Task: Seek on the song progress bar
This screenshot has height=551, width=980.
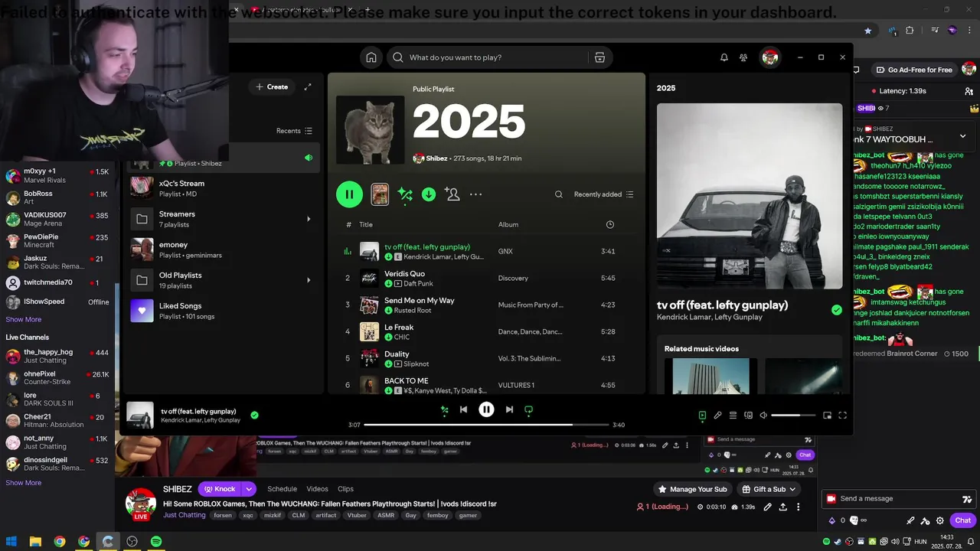Action: [486, 425]
